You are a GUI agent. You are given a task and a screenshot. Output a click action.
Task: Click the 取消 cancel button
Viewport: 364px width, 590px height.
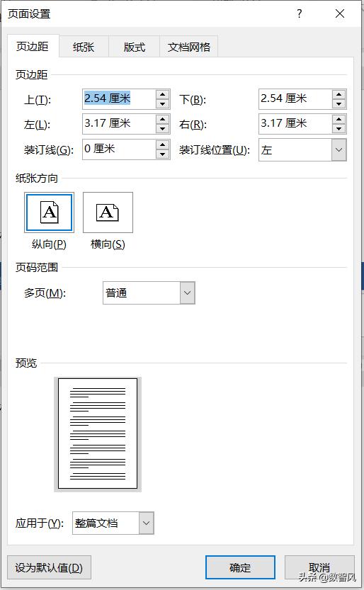click(319, 567)
